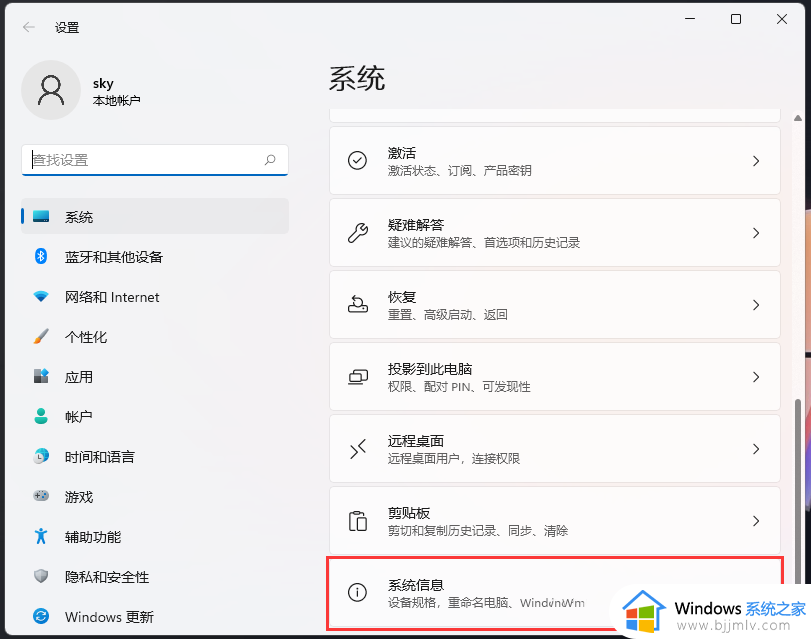Open the 远程桌面 card
This screenshot has width=811, height=639.
(554, 449)
